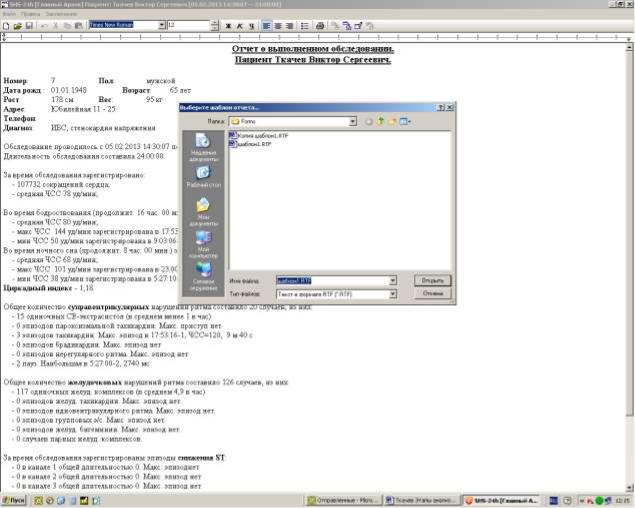Open Network Places in the dialog sidebar
The width and height of the screenshot is (635, 508).
[203, 277]
